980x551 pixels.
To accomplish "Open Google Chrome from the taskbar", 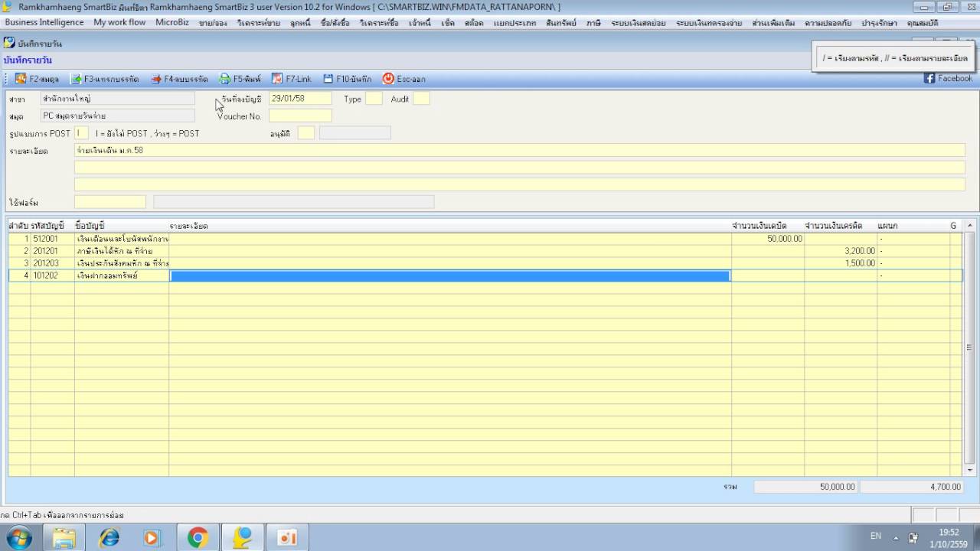I will tap(198, 538).
